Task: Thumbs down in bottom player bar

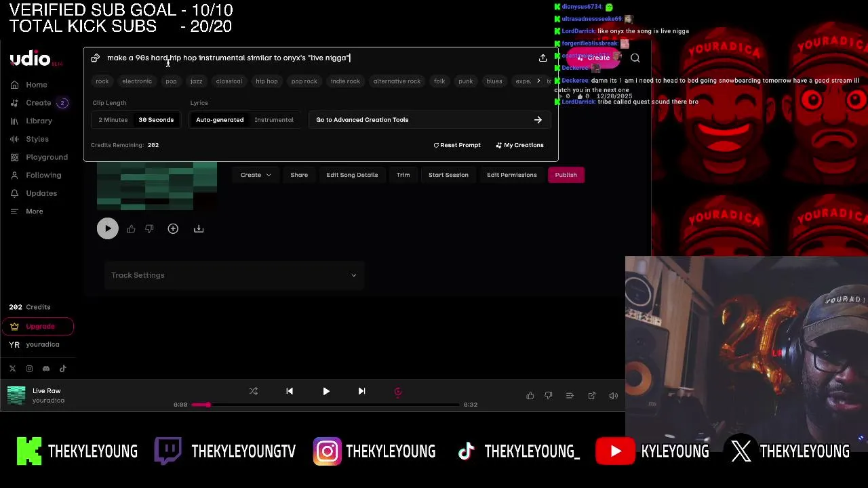Action: (x=549, y=396)
